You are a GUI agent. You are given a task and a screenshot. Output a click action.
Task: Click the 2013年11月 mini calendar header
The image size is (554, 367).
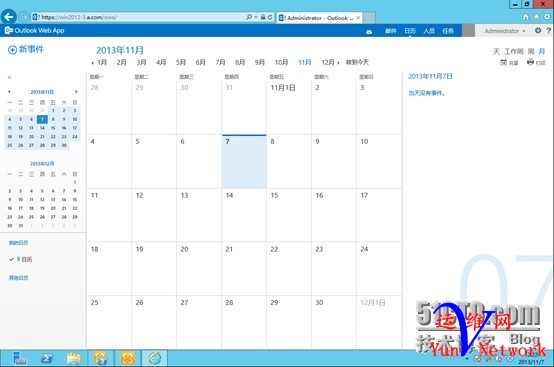(x=42, y=92)
